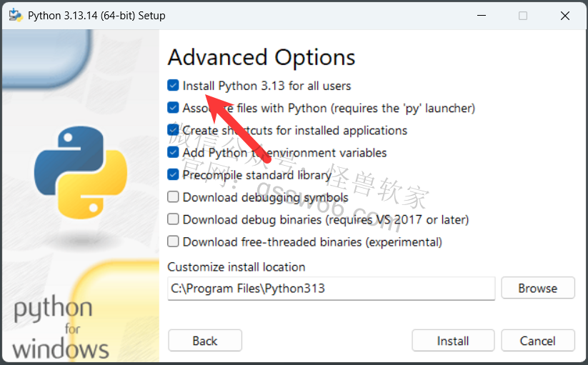Screen dimensions: 588x365
Task: Toggle Precompile standard library option
Action: pos(173,174)
